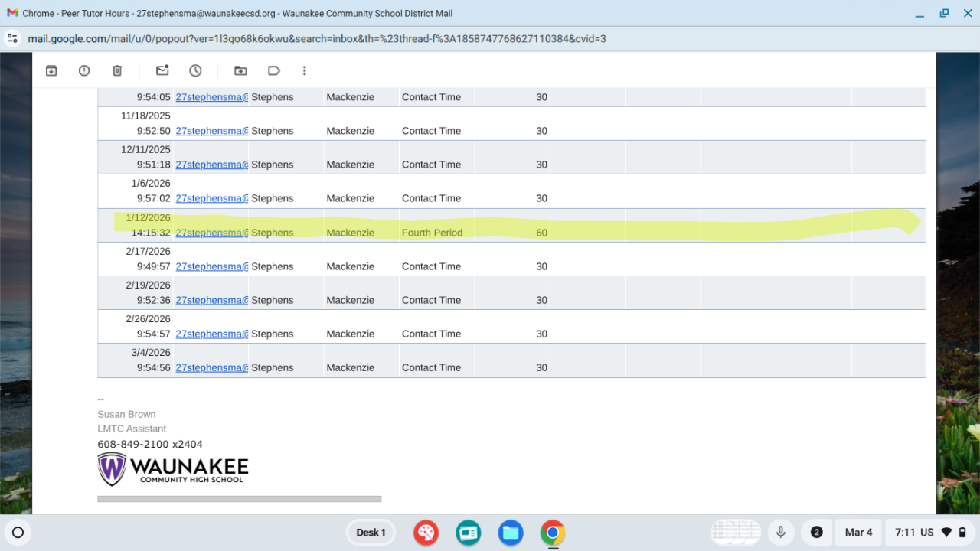
Task: Click the Fourth Period cell
Action: pos(432,233)
